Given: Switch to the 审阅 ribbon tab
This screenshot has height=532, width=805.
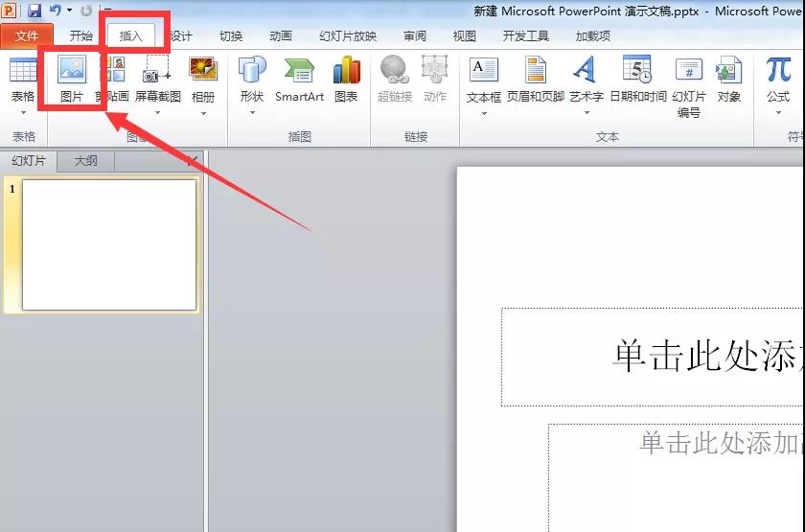Looking at the screenshot, I should [x=415, y=36].
